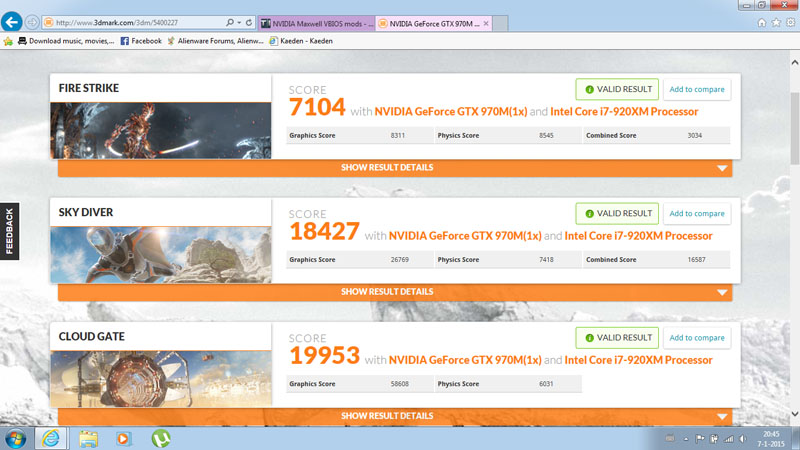Show hidden tray icons arrow
This screenshot has height=450, width=800.
pos(686,439)
